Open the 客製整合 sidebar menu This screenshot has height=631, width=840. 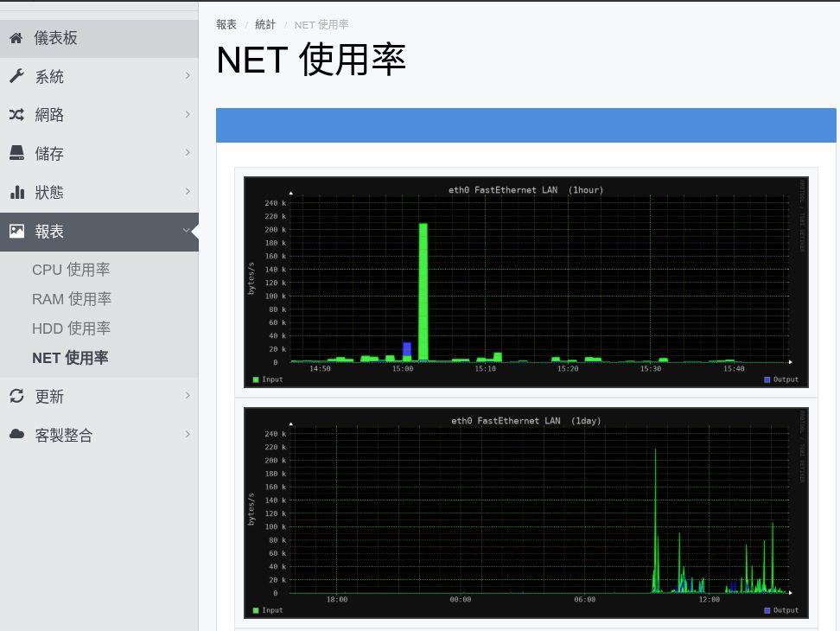pos(99,435)
